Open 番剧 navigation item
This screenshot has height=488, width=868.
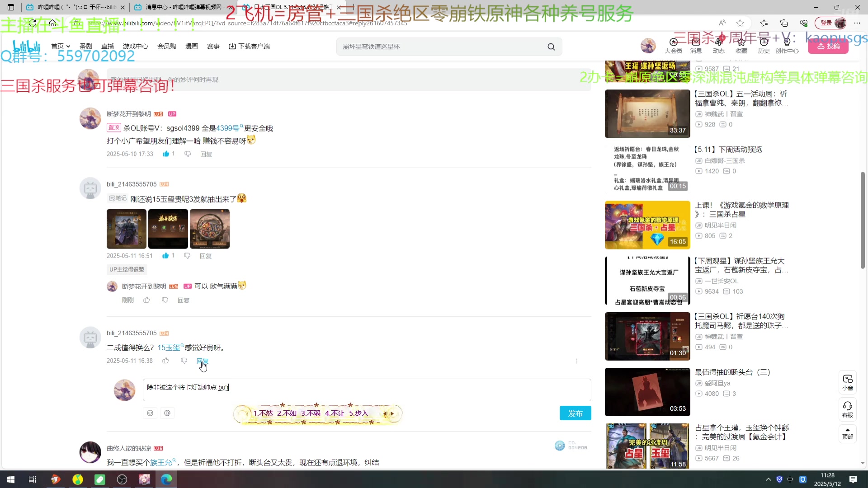click(x=86, y=46)
